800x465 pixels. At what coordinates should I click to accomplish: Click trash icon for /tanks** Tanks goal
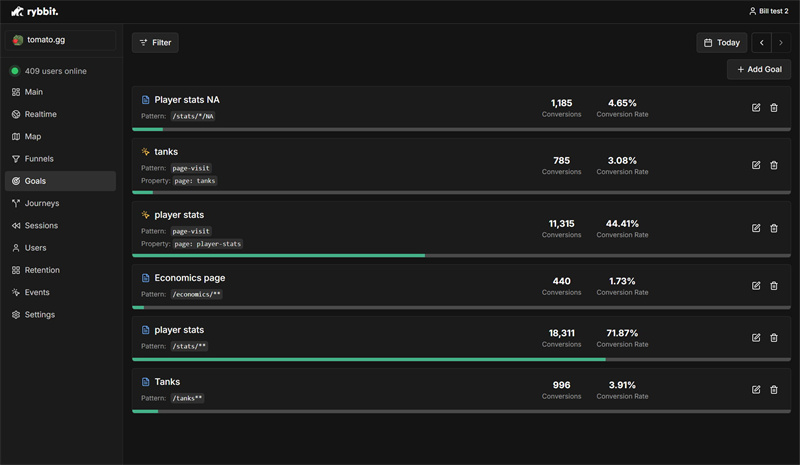coord(774,390)
